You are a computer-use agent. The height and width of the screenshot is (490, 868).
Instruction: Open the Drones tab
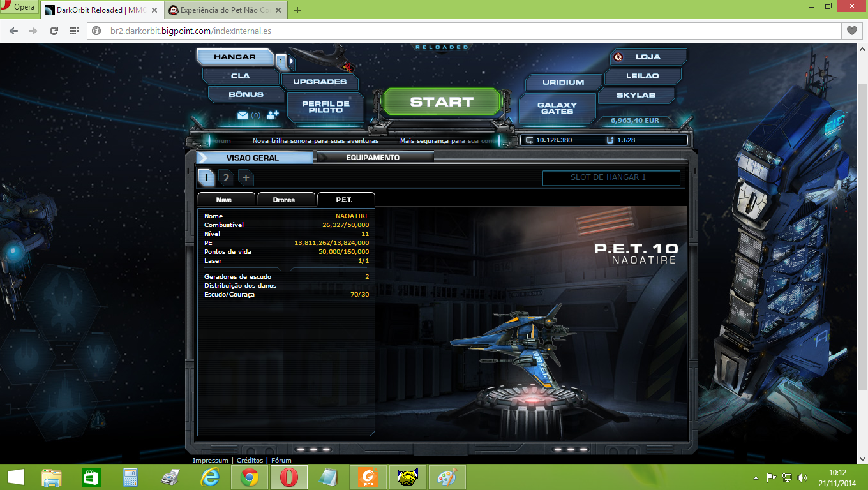[286, 199]
